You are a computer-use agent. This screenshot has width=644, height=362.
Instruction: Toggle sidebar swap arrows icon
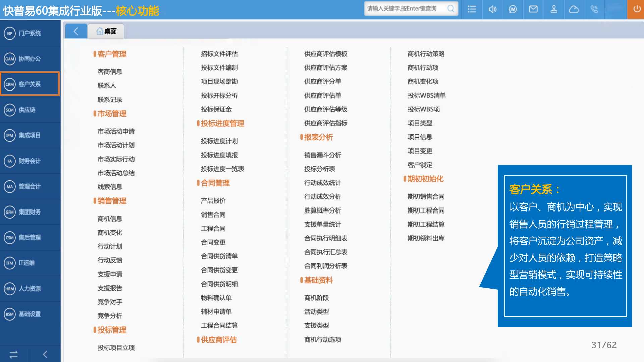(x=14, y=354)
